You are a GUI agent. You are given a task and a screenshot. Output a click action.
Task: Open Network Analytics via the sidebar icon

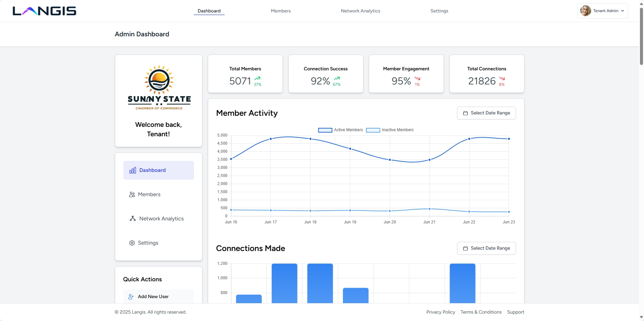pyautogui.click(x=132, y=219)
